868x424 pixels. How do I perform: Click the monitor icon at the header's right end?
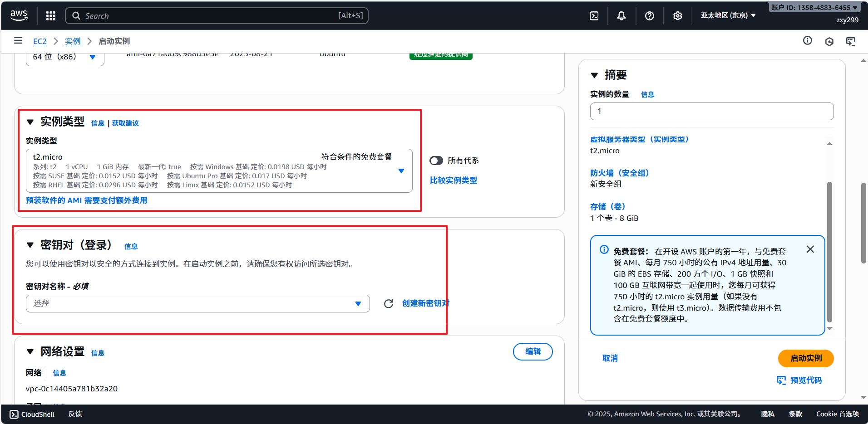[850, 42]
